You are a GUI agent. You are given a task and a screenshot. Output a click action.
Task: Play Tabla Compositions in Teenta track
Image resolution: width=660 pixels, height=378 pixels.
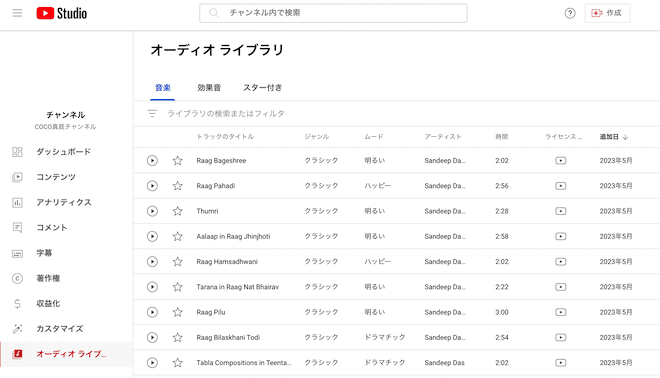tap(152, 362)
